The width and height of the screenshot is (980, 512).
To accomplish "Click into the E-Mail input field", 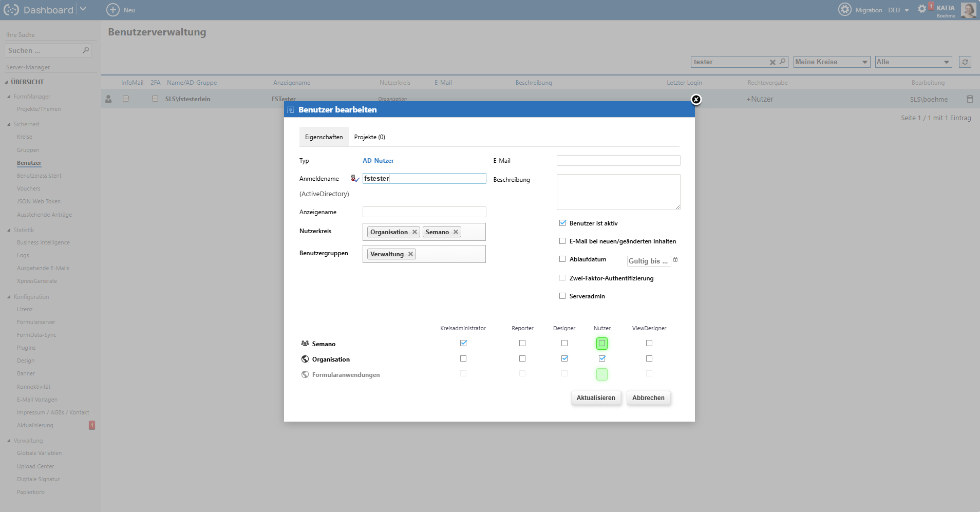I will coord(618,161).
